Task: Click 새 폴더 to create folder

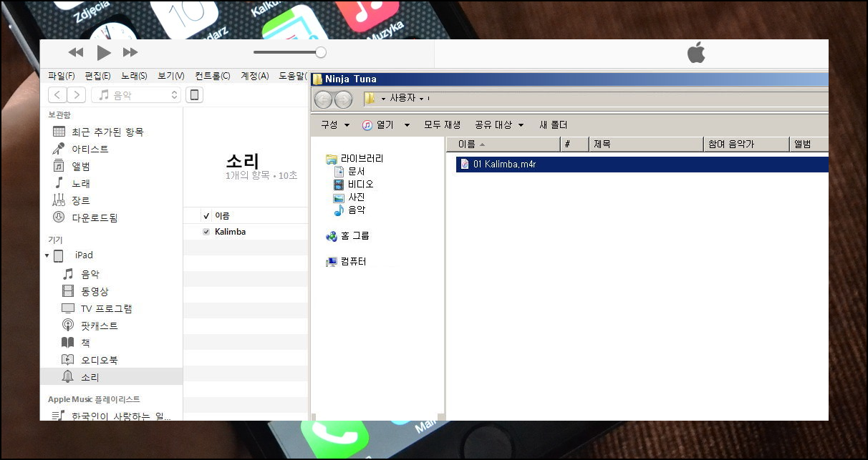Action: click(x=553, y=124)
